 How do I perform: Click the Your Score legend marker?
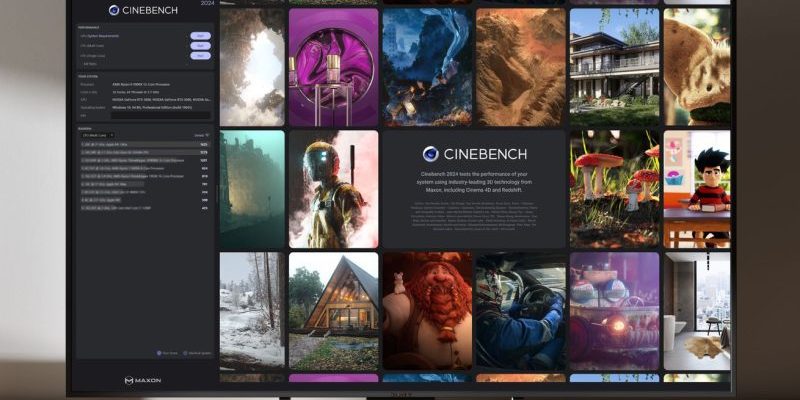[x=159, y=353]
